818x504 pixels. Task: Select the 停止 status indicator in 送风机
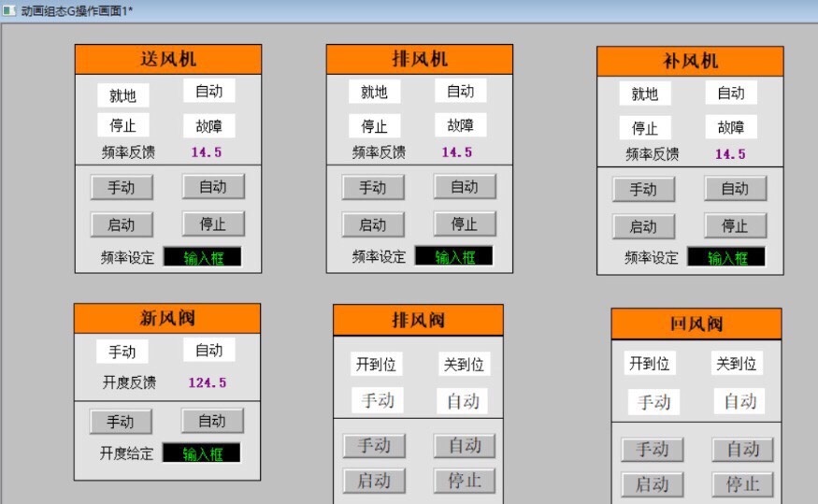click(x=123, y=125)
